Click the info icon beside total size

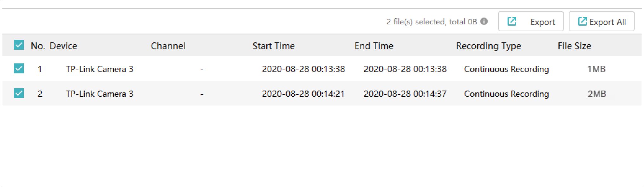484,22
